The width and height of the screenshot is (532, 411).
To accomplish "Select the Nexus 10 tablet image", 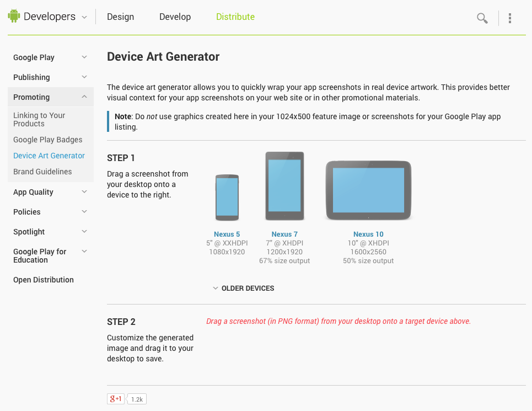I will point(368,190).
